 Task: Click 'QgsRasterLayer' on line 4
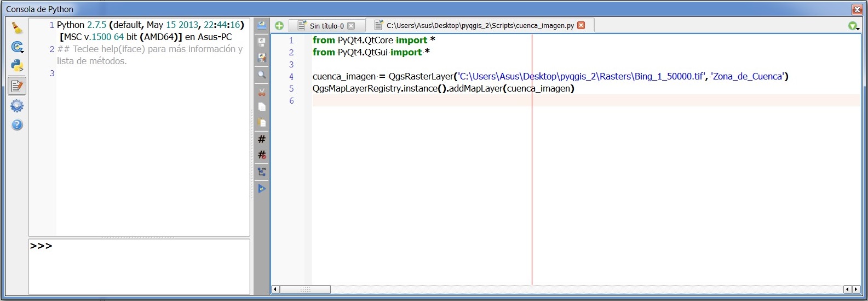421,76
